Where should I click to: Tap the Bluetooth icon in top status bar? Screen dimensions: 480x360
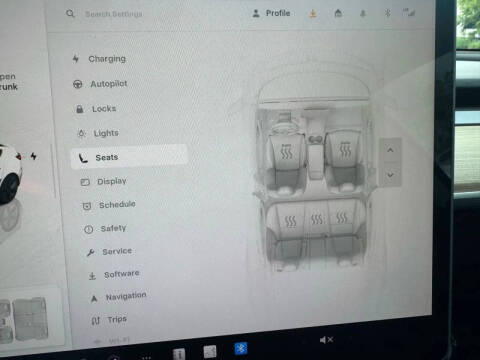pyautogui.click(x=387, y=13)
